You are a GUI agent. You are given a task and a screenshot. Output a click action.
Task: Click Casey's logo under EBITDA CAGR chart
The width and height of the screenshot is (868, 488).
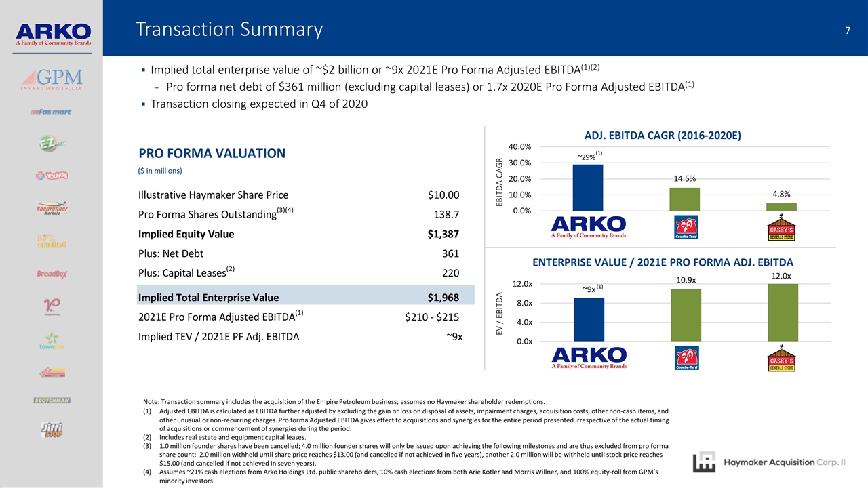[x=782, y=228]
